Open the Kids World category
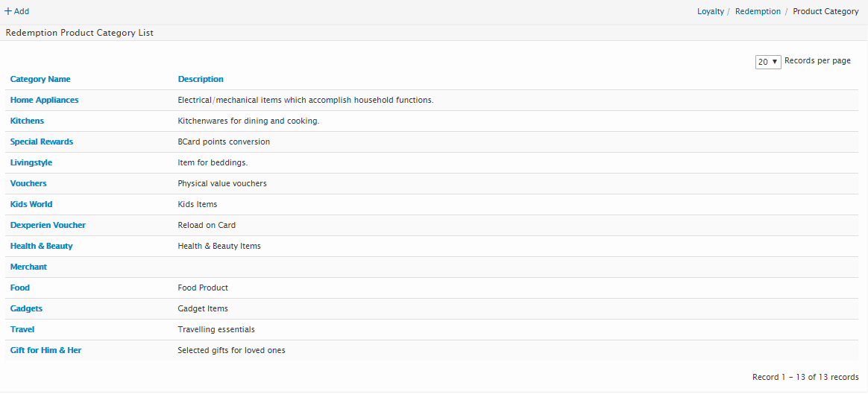Screen dimensions: 868x400 [x=31, y=204]
